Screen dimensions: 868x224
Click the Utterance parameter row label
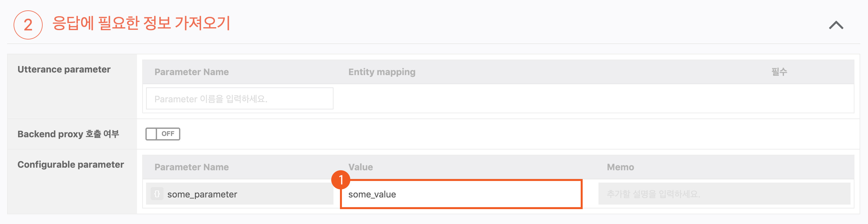point(64,70)
